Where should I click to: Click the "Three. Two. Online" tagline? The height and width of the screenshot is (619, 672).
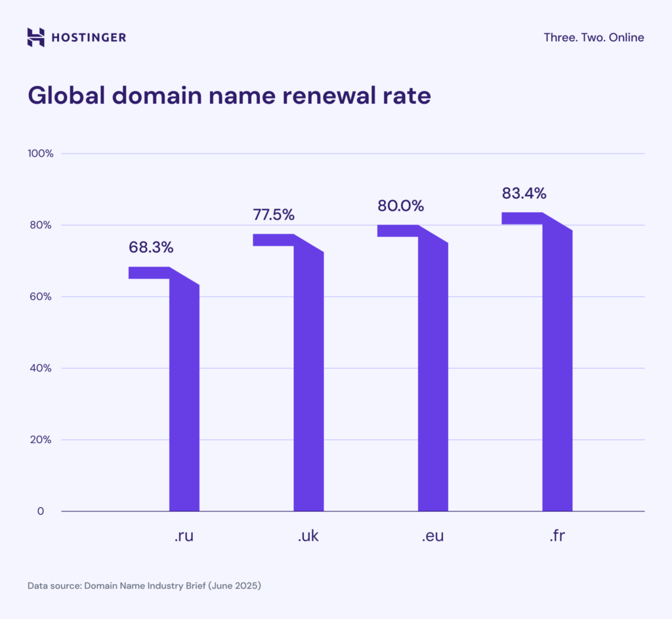[593, 37]
